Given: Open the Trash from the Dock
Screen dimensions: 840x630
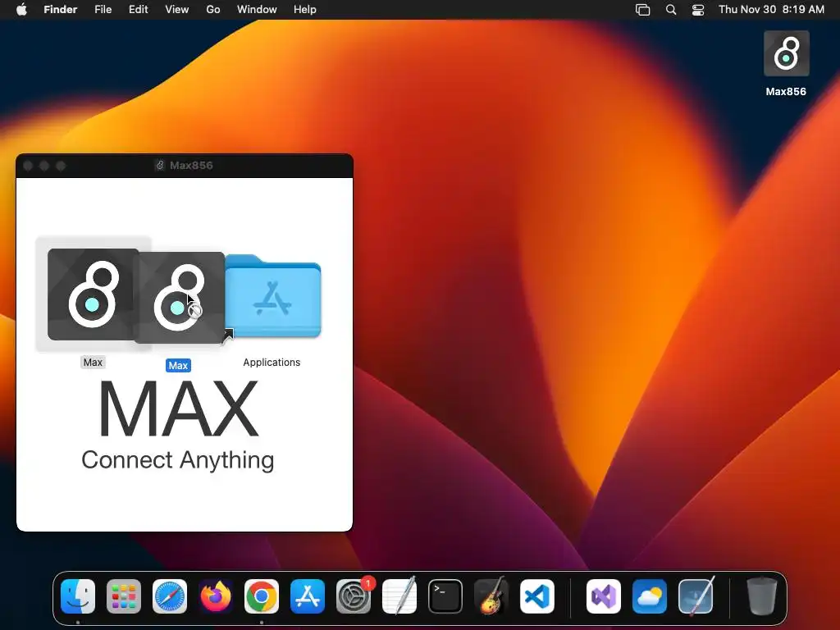Looking at the screenshot, I should click(x=762, y=596).
